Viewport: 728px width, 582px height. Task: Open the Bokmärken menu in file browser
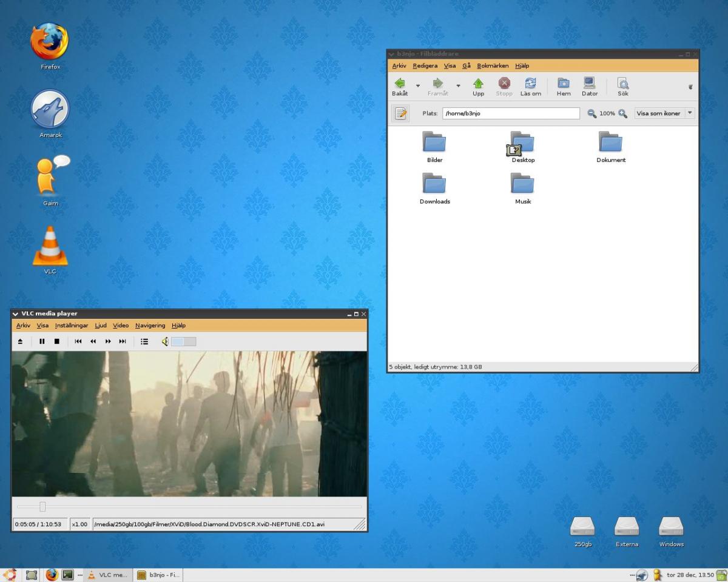point(493,65)
